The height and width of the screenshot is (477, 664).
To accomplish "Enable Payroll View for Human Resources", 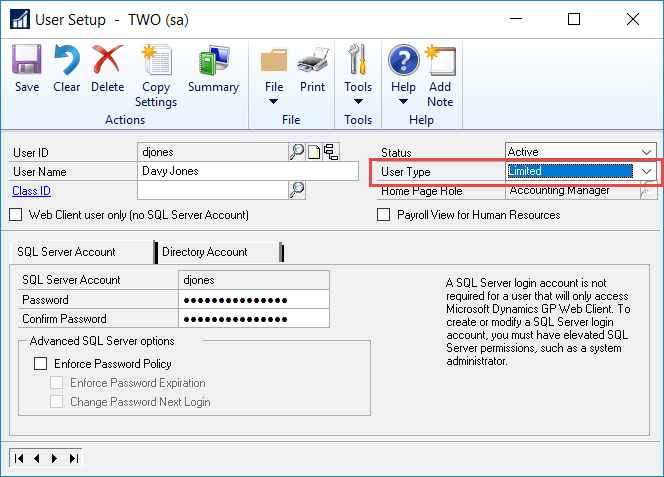I will click(x=384, y=215).
